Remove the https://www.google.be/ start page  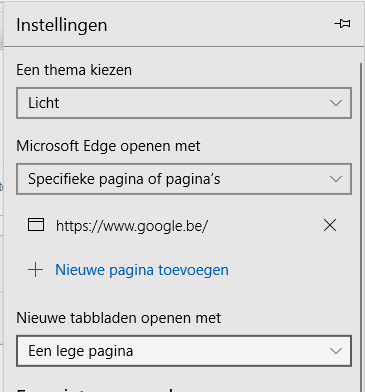point(330,225)
